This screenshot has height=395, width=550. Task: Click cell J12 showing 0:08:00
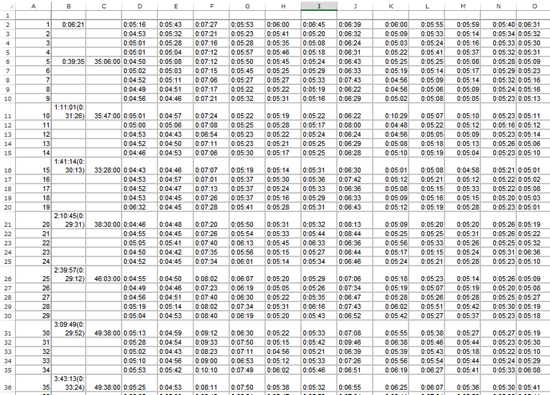[x=355, y=125]
